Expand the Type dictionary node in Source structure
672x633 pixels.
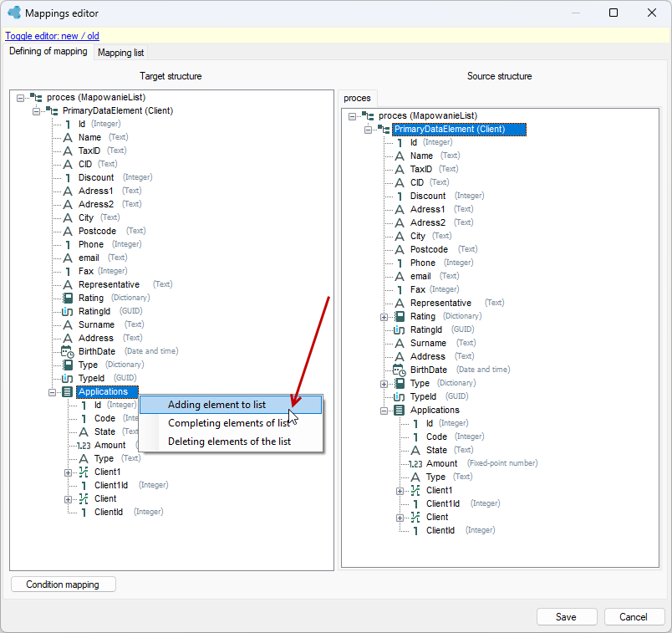click(x=384, y=384)
